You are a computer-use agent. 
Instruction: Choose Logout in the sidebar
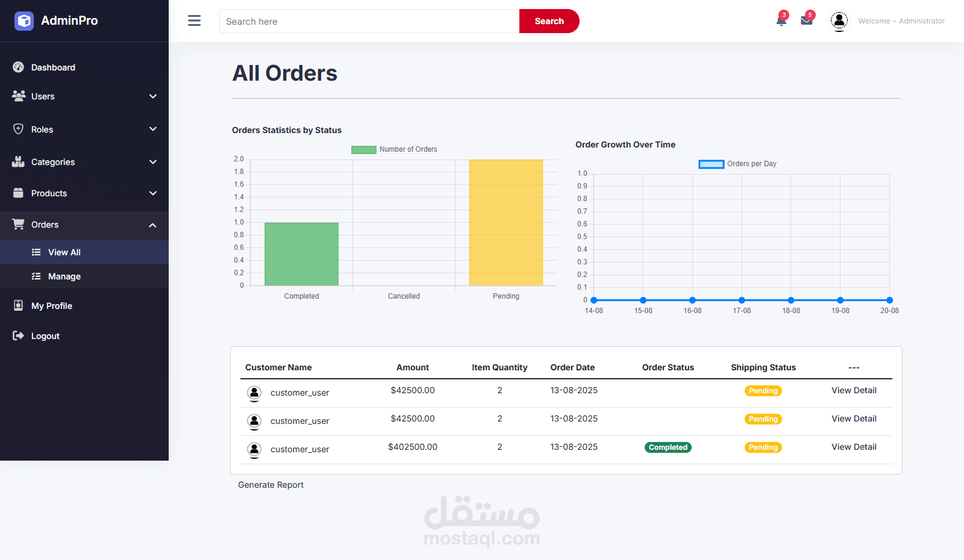(x=45, y=336)
